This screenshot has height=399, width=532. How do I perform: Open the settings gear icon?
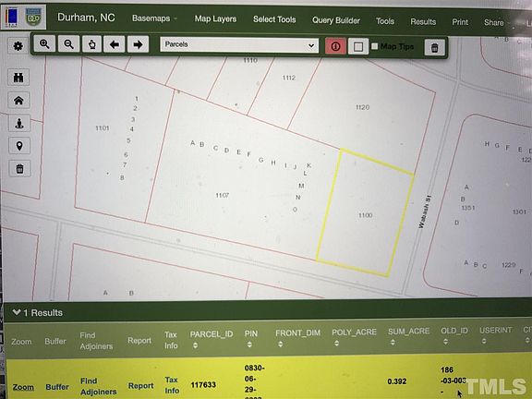18,46
